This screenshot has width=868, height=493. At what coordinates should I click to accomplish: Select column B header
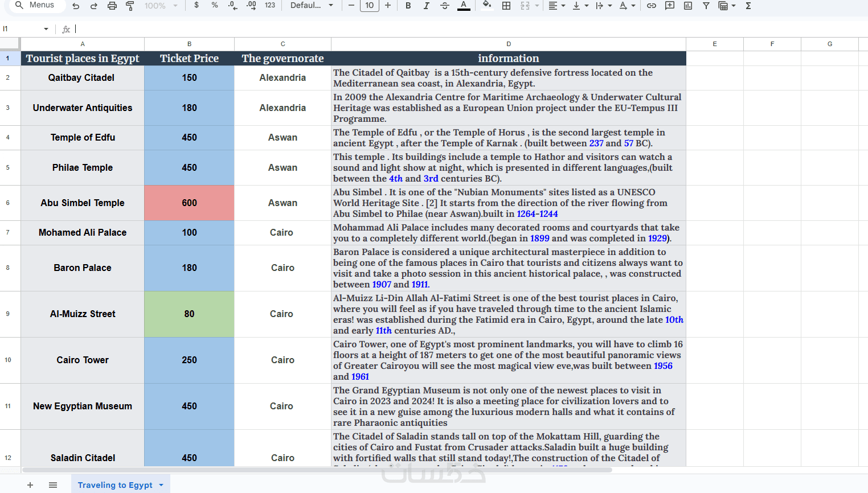point(189,44)
